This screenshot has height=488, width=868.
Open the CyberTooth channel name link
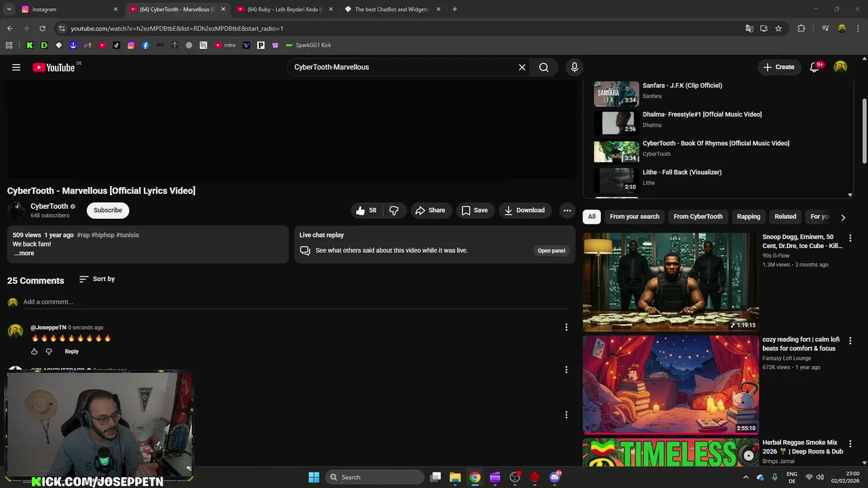tap(50, 206)
